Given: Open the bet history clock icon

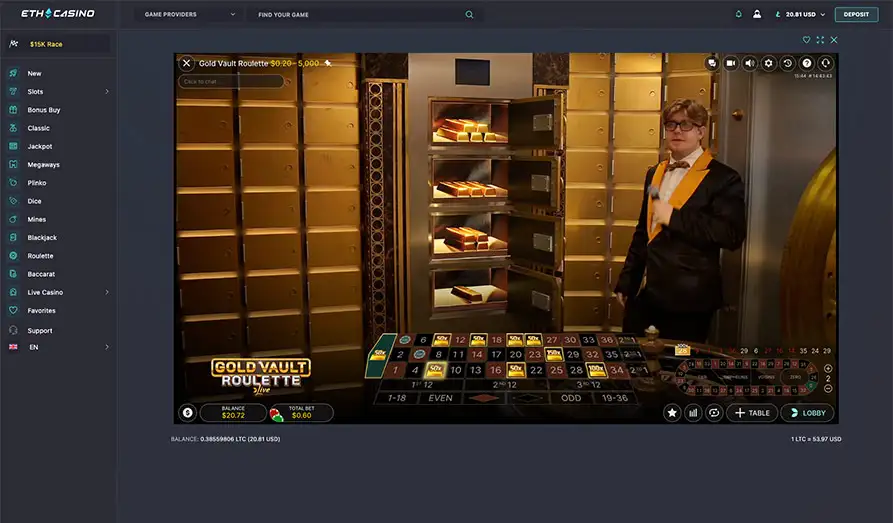Looking at the screenshot, I should point(788,63).
